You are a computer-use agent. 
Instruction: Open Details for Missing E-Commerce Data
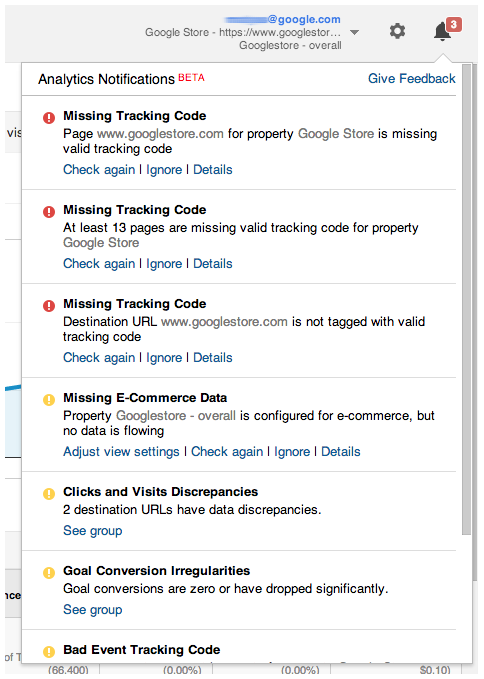(341, 452)
